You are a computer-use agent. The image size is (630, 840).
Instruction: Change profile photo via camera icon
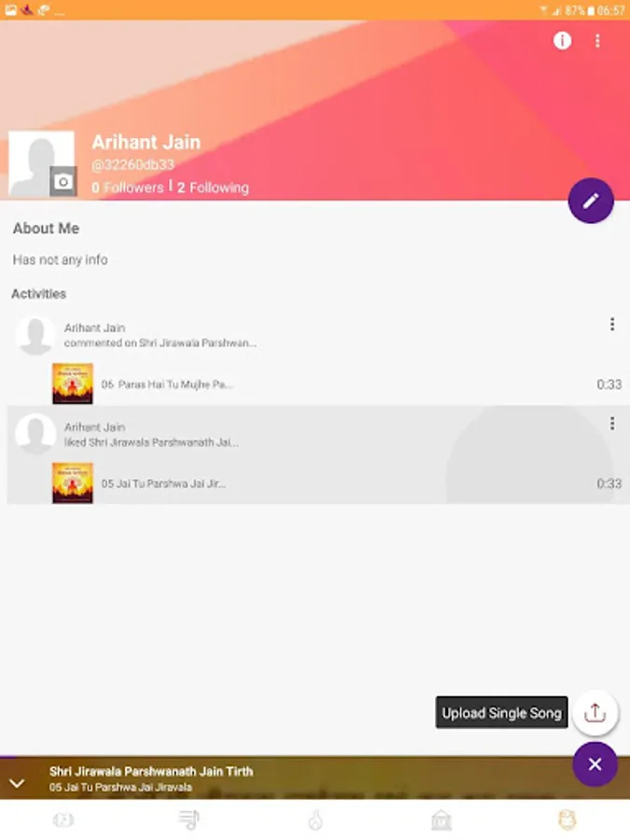click(x=63, y=182)
